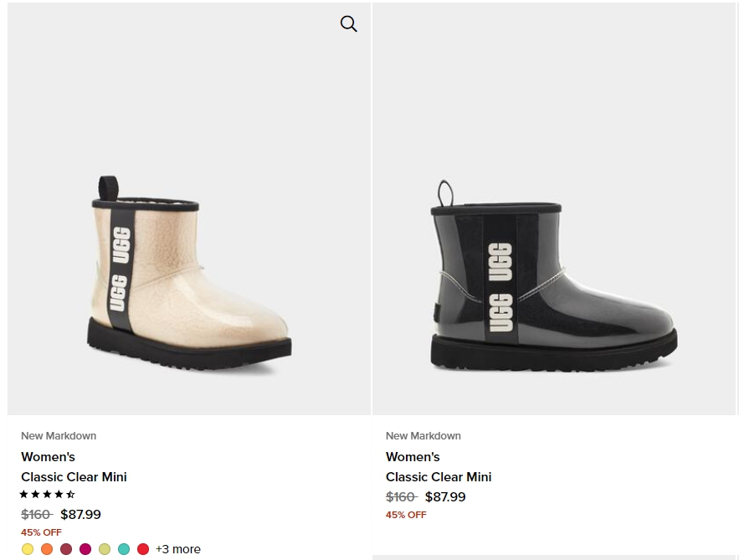This screenshot has height=560, width=739.
Task: Click the "New Markdown" label above the left product
Action: point(59,436)
